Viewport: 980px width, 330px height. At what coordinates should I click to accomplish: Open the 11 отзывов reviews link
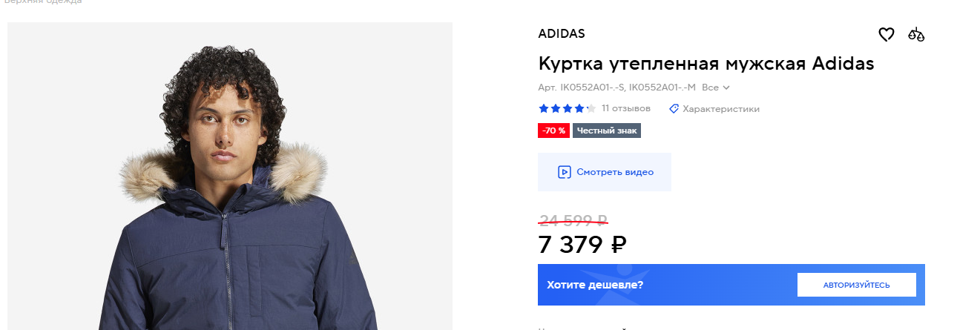point(626,108)
